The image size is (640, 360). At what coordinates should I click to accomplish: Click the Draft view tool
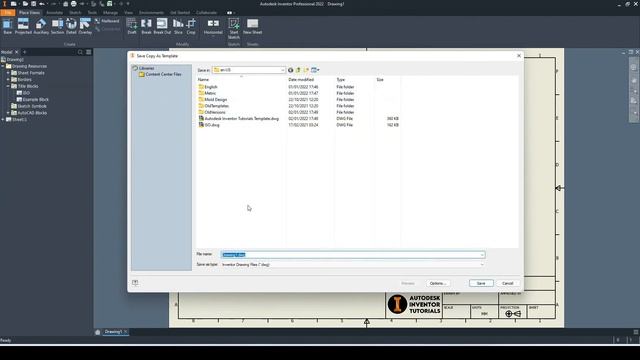pos(132,26)
